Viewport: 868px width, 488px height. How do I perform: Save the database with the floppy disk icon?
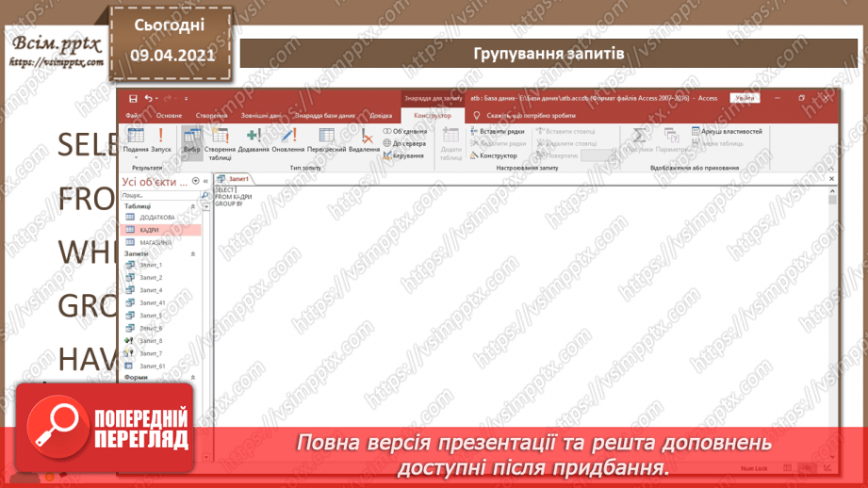pos(133,99)
